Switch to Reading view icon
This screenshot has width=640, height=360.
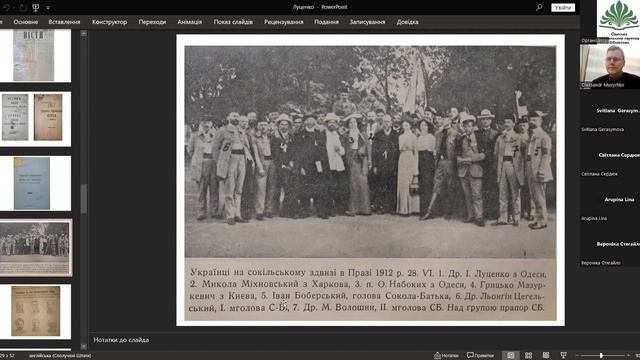coord(546,356)
